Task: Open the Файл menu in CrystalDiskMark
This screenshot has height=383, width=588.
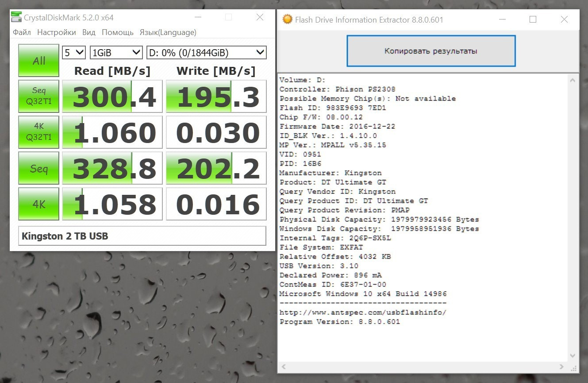Action: coord(22,32)
